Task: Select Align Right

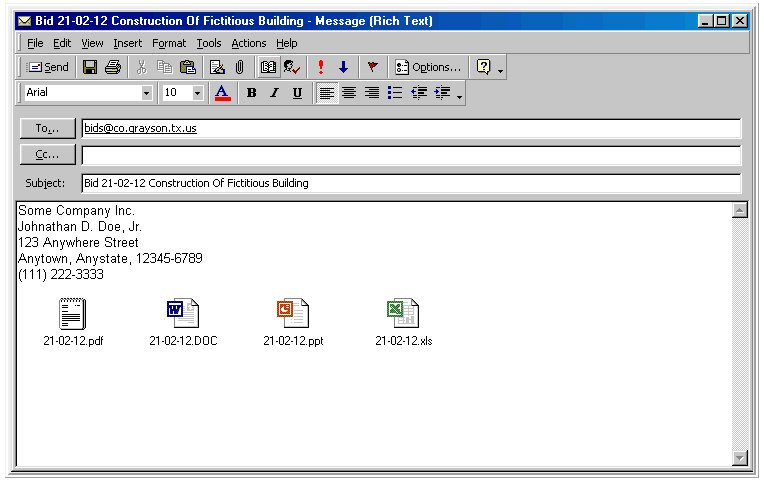Action: (x=372, y=93)
